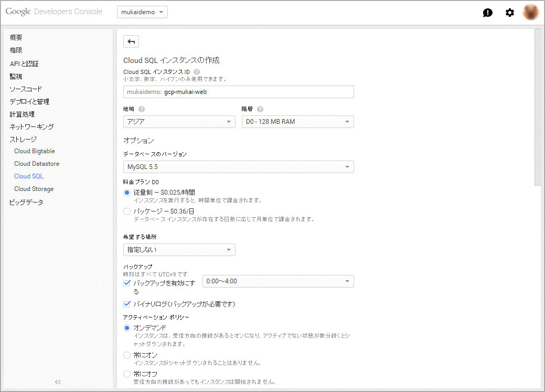Open the mukaidemo project dropdown
The height and width of the screenshot is (392, 545).
[142, 12]
